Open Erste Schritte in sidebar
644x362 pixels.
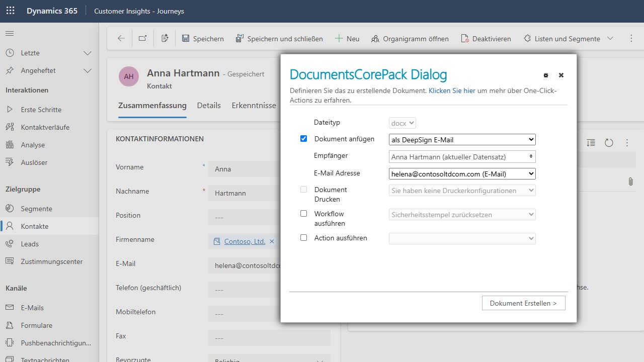49,110
